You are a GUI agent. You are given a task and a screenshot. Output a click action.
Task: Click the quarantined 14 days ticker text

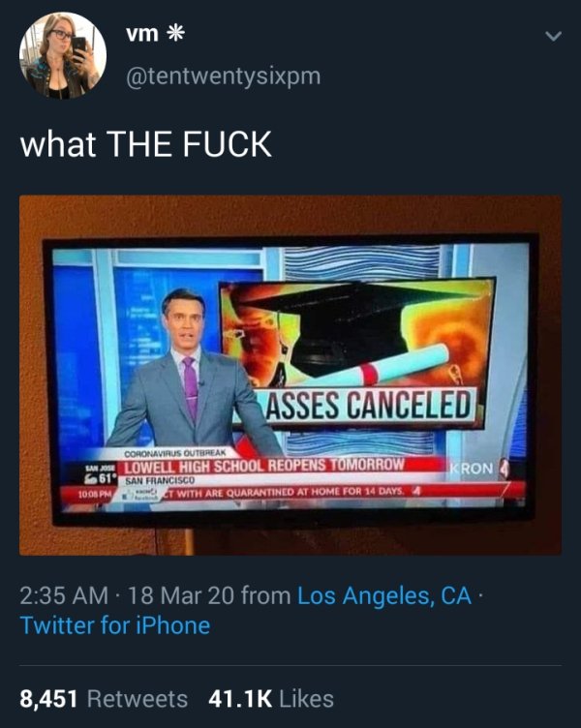click(288, 492)
